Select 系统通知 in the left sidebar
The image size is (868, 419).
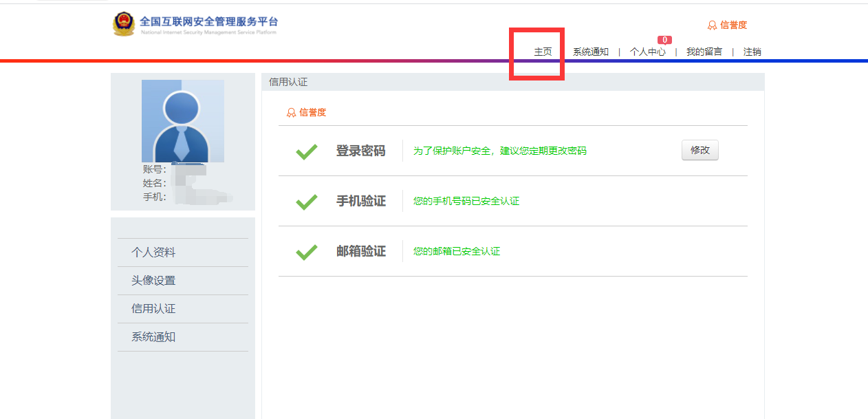[153, 337]
